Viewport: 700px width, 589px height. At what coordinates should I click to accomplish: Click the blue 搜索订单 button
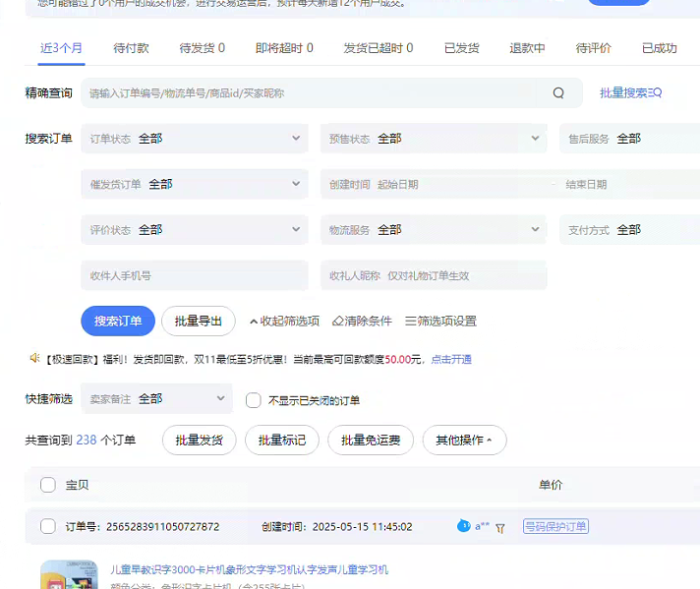[x=118, y=321]
